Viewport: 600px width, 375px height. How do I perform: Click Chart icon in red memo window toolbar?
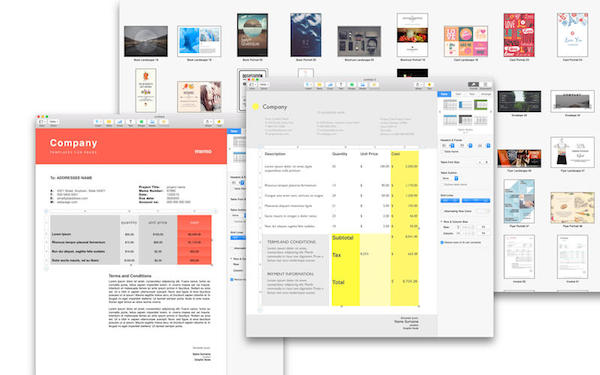pos(119,122)
